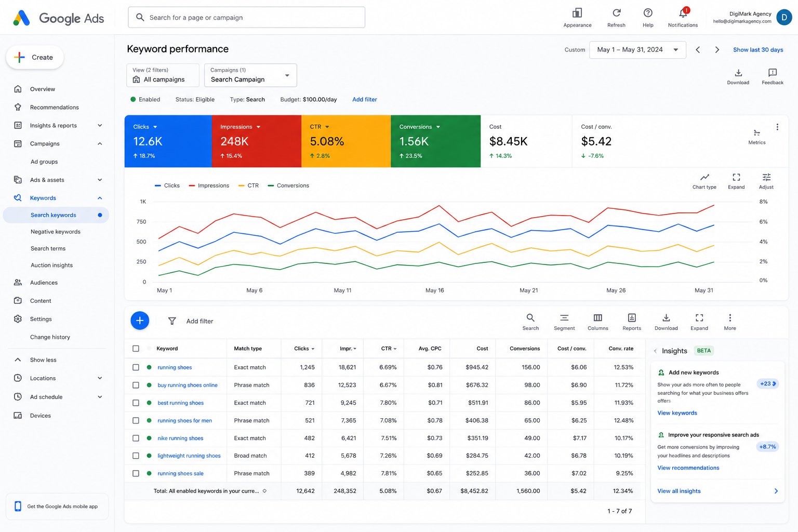Change the Impressions scorecard metric dropdown

pyautogui.click(x=258, y=127)
